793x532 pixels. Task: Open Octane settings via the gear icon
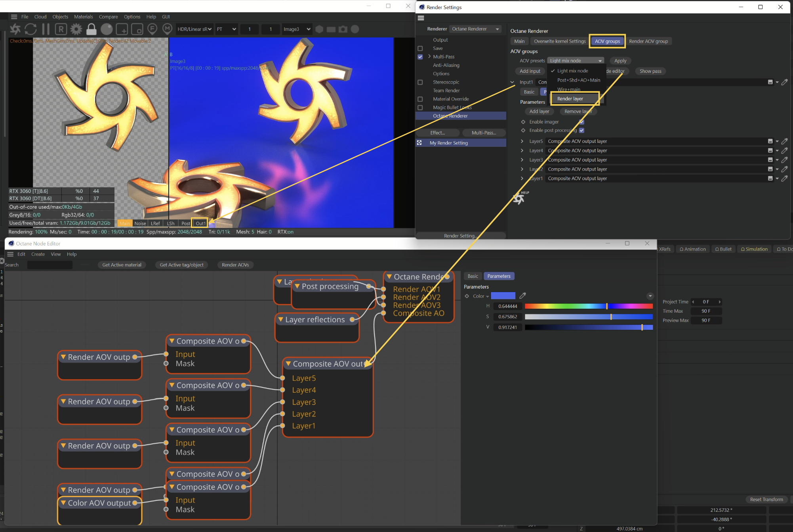[76, 29]
